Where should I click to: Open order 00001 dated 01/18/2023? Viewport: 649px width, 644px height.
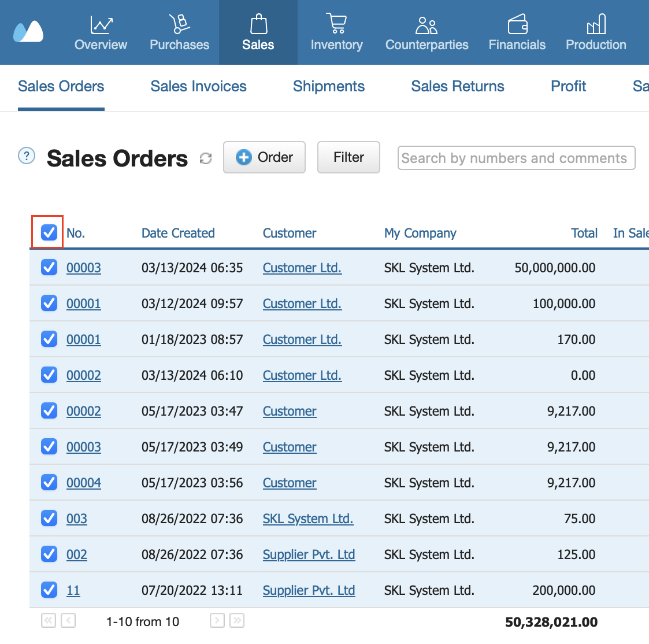point(84,339)
